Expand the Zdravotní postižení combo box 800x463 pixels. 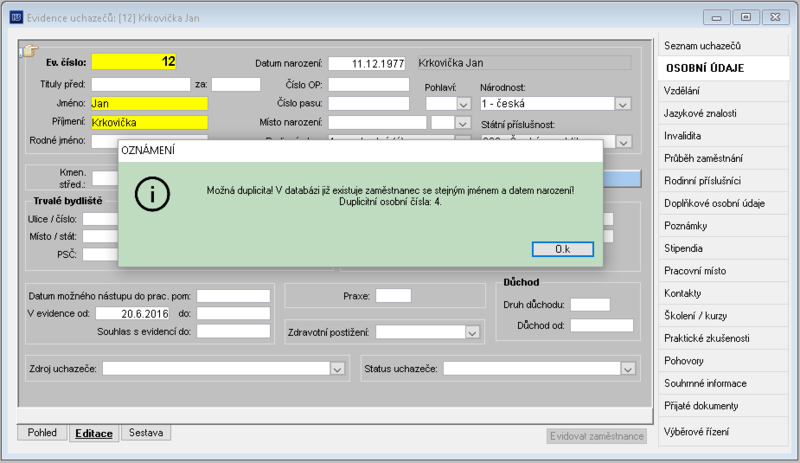tap(472, 333)
